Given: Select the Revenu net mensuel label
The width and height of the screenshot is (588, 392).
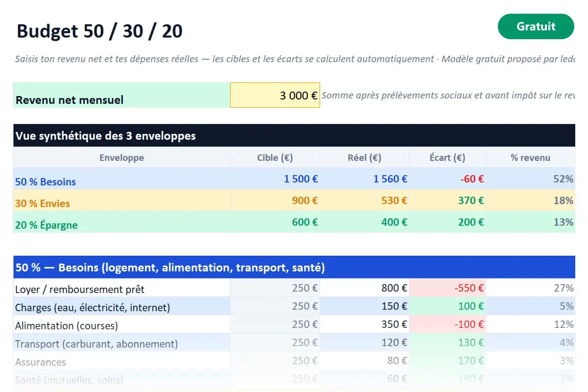Looking at the screenshot, I should click(x=122, y=95).
